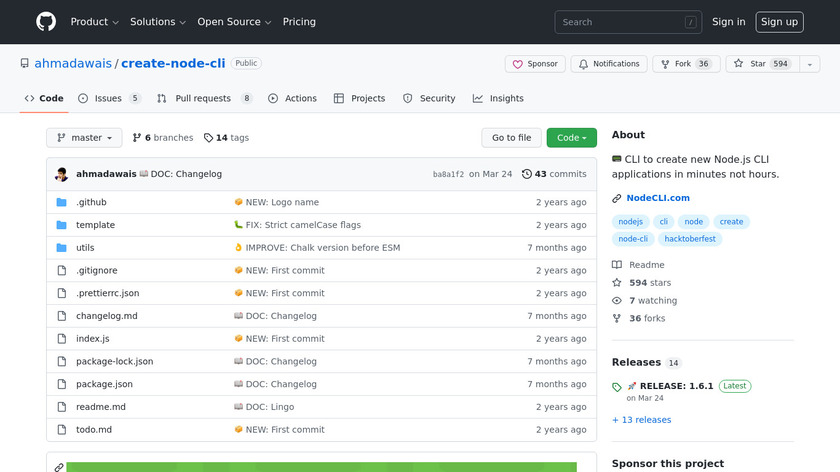Viewport: 840px width, 472px height.
Task: Click the ahmadawais avatar thumbnail
Action: [62, 174]
